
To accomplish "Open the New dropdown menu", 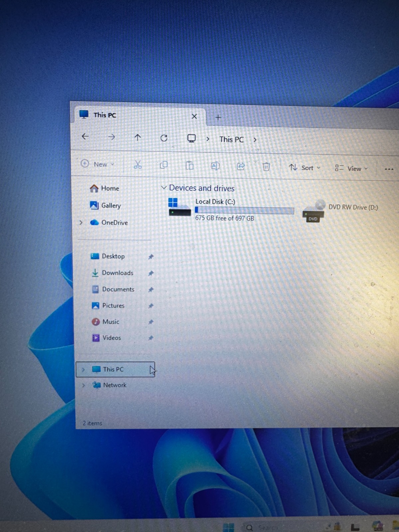I will tap(98, 164).
